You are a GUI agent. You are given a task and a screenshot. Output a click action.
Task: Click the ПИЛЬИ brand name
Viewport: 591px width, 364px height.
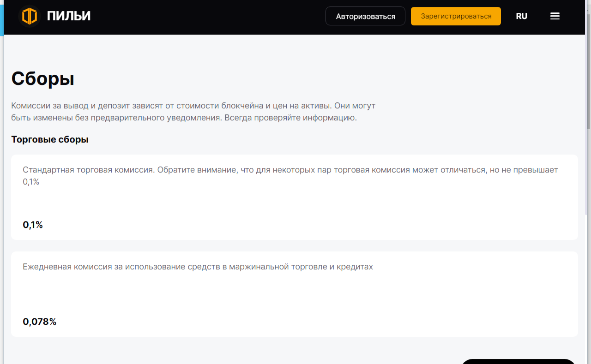(69, 16)
